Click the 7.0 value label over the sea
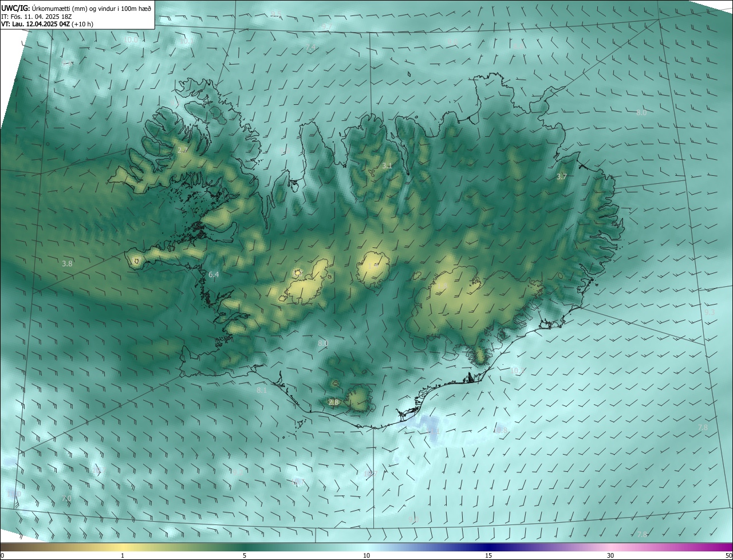 [x=66, y=499]
